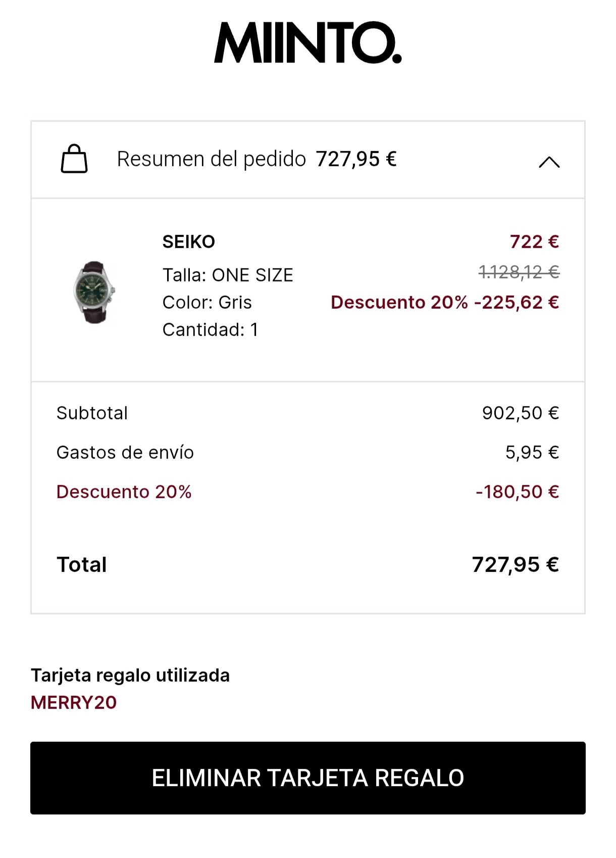Click the "Resumen del pedido" header text
The height and width of the screenshot is (858, 616).
pos(211,159)
